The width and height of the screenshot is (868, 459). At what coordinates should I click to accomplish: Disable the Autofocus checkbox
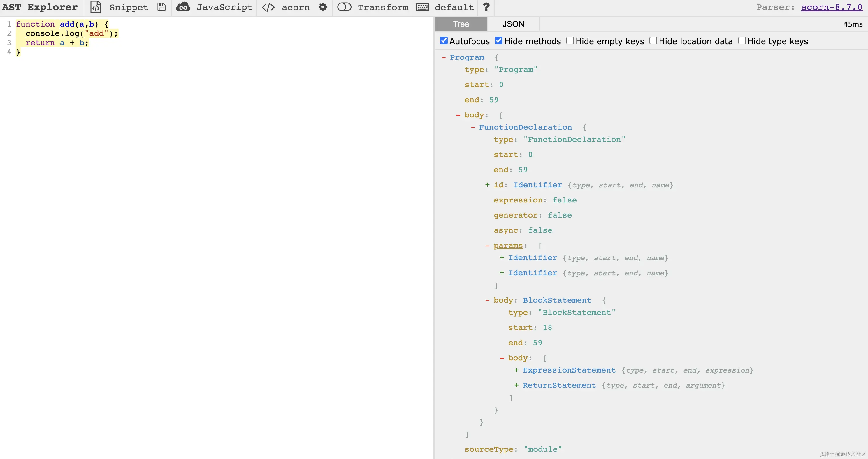tap(444, 41)
